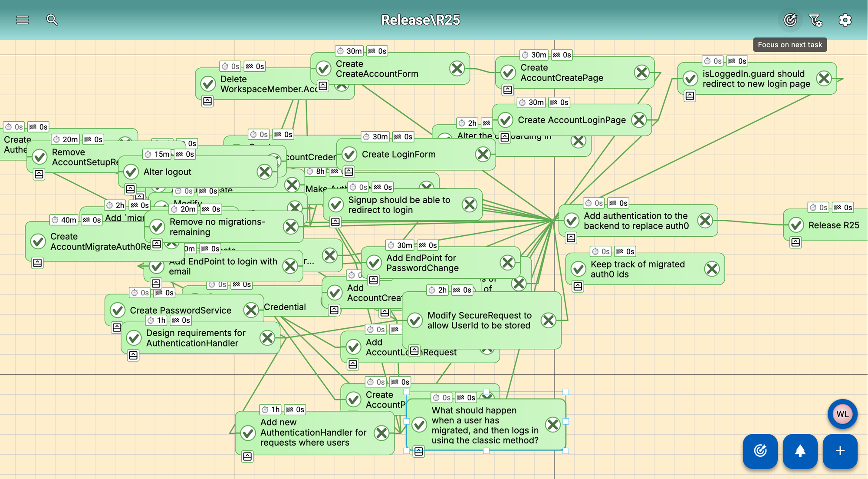The image size is (868, 479).
Task: Select the Release R25 task node
Action: [833, 225]
